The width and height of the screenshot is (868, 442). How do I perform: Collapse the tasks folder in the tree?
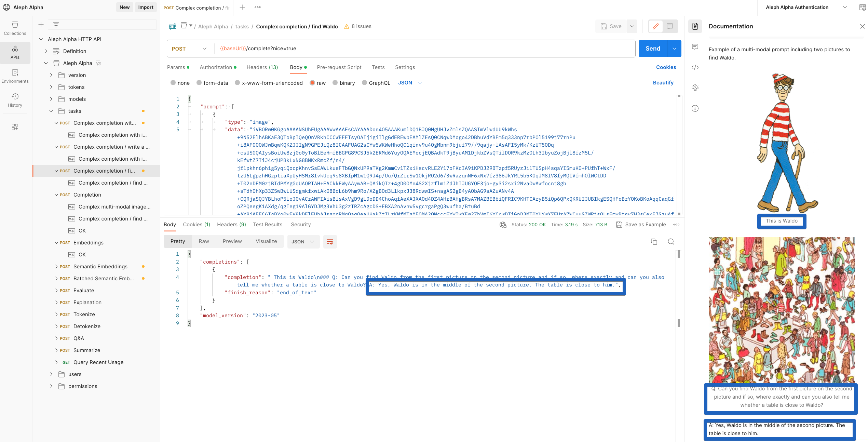52,111
